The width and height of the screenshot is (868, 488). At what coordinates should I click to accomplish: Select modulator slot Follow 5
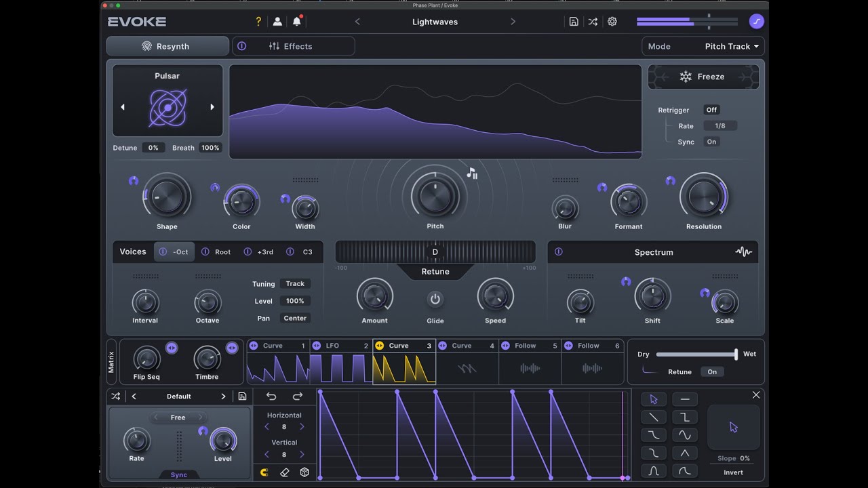pos(530,362)
